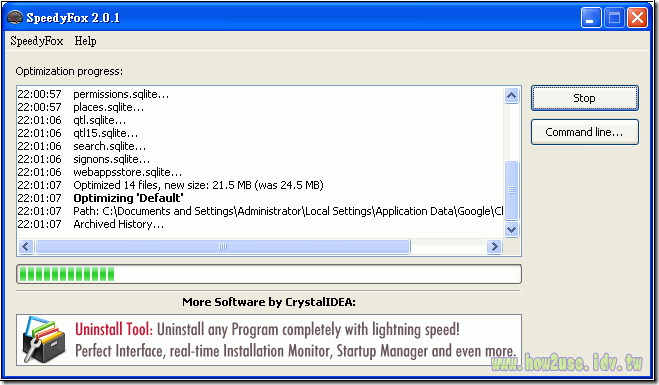659x385 pixels.
Task: Click the disabled maximize window button
Action: (x=614, y=18)
